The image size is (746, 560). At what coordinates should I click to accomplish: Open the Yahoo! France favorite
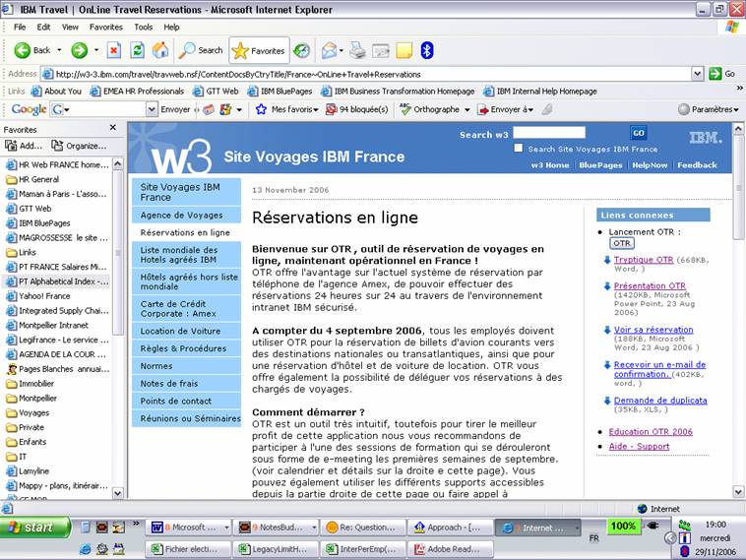point(38,296)
